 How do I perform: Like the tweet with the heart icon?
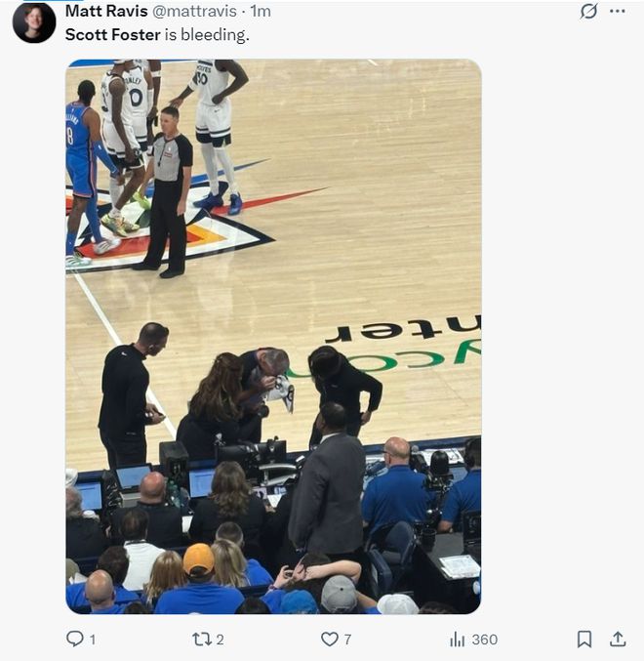(330, 639)
